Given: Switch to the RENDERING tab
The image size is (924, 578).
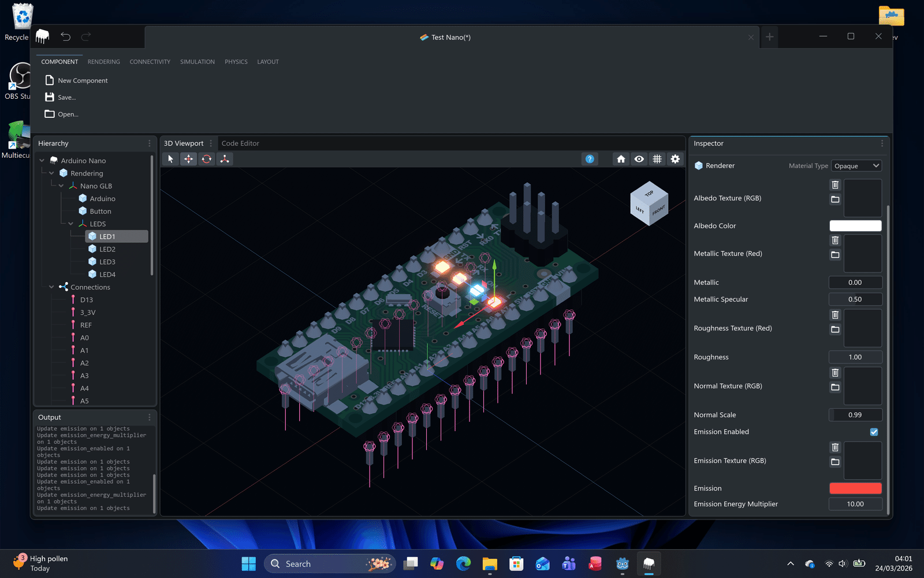Looking at the screenshot, I should tap(104, 62).
